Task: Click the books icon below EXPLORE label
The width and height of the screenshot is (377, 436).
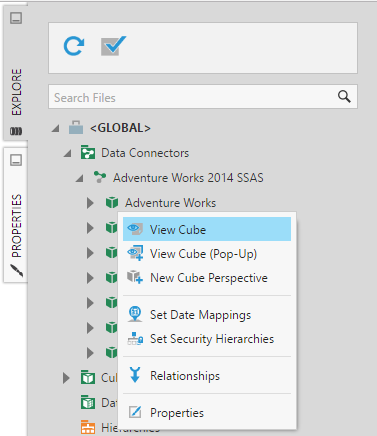Action: click(x=16, y=131)
